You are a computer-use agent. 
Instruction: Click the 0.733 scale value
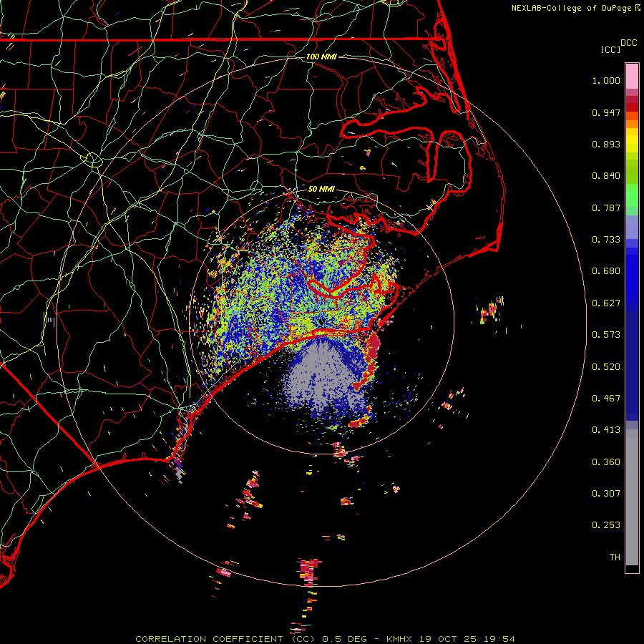[x=606, y=240]
